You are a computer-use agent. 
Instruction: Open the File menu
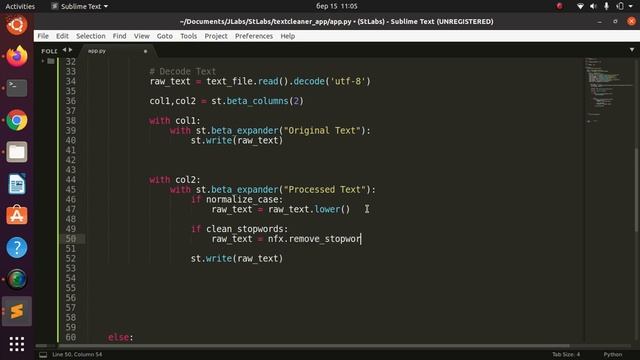(43, 36)
